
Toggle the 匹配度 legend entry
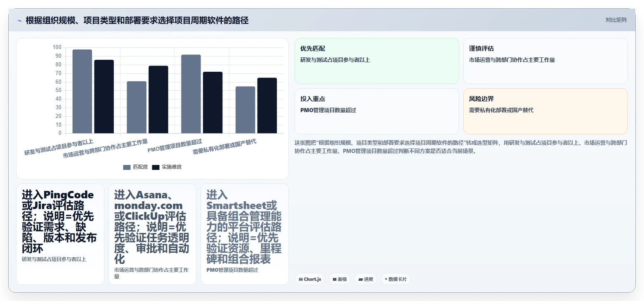135,167
